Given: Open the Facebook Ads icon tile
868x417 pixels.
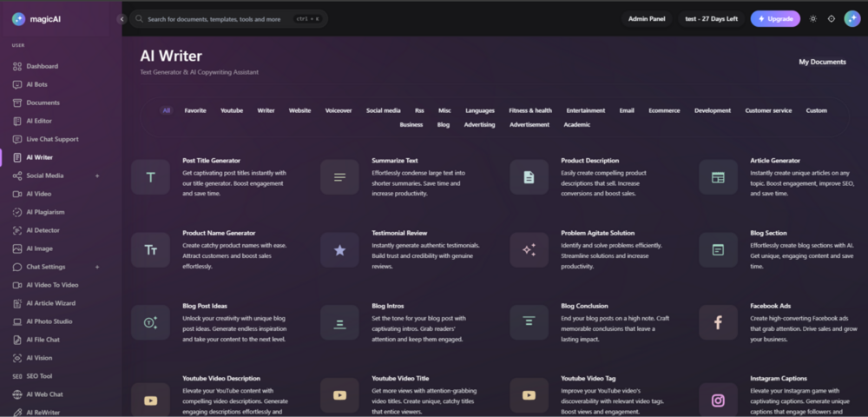Looking at the screenshot, I should tap(718, 322).
